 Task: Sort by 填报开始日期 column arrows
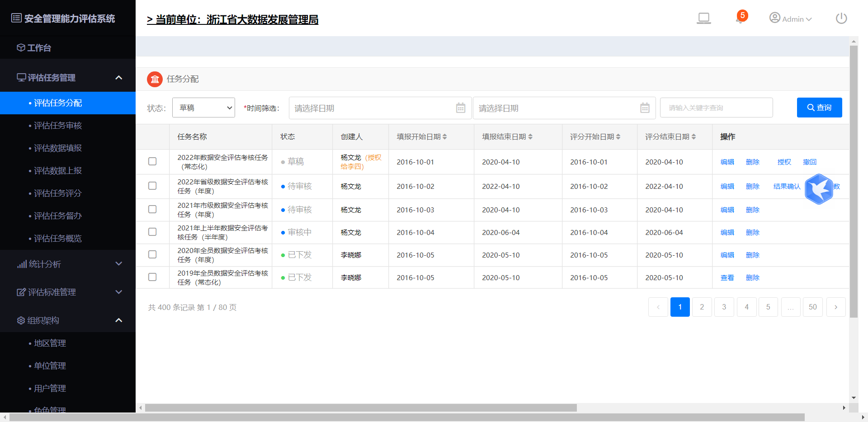[445, 136]
